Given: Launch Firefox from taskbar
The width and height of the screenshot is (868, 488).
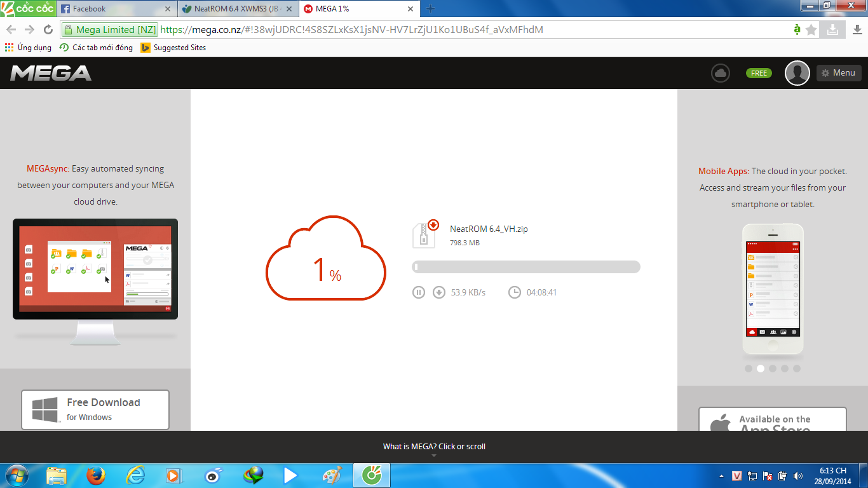Looking at the screenshot, I should click(96, 475).
